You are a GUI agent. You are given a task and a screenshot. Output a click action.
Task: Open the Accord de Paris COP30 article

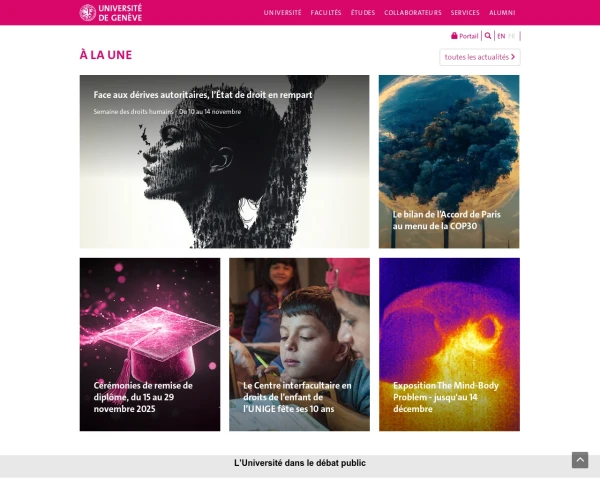click(449, 162)
